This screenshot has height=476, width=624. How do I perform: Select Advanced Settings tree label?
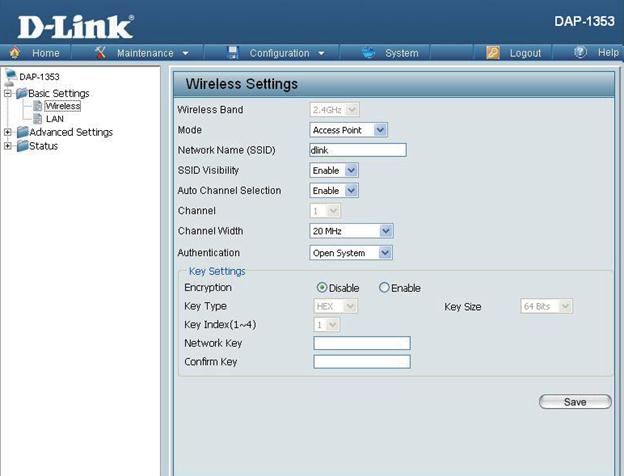click(x=71, y=132)
